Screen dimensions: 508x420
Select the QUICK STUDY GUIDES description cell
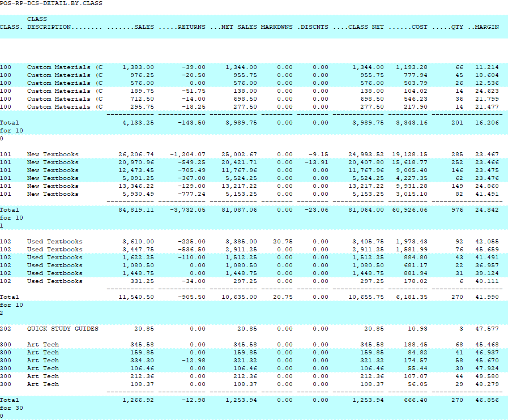(x=62, y=329)
